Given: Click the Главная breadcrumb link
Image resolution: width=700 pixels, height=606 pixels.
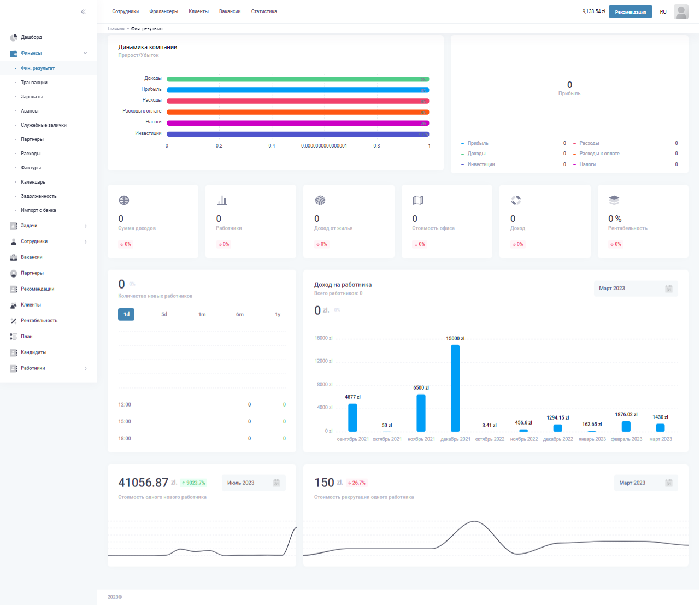Looking at the screenshot, I should [x=116, y=28].
